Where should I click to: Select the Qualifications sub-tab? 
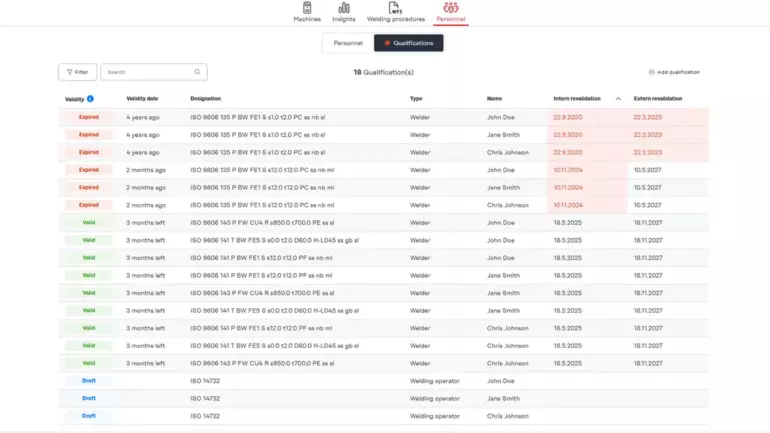pyautogui.click(x=408, y=43)
